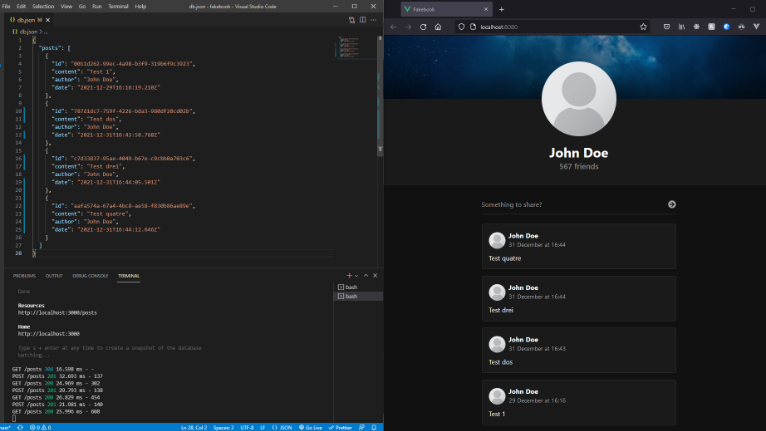
Task: Open the File menu in VS Code
Action: pyautogui.click(x=6, y=6)
